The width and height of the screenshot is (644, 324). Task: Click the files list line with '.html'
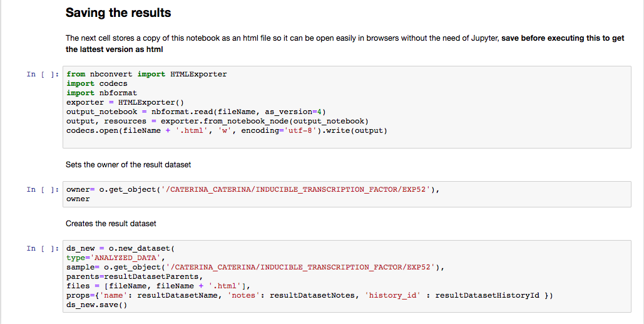pyautogui.click(x=158, y=286)
